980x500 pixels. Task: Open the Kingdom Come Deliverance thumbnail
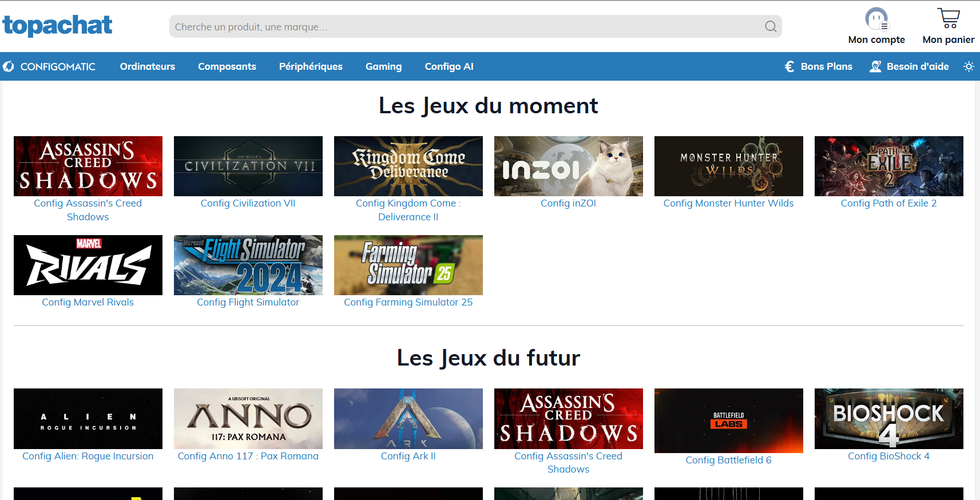pyautogui.click(x=408, y=166)
